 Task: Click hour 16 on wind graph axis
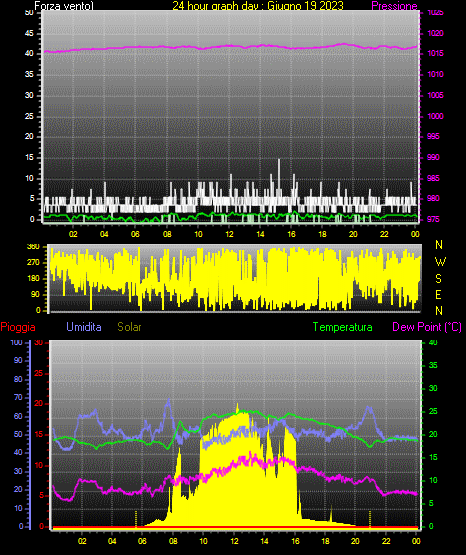tap(291, 234)
